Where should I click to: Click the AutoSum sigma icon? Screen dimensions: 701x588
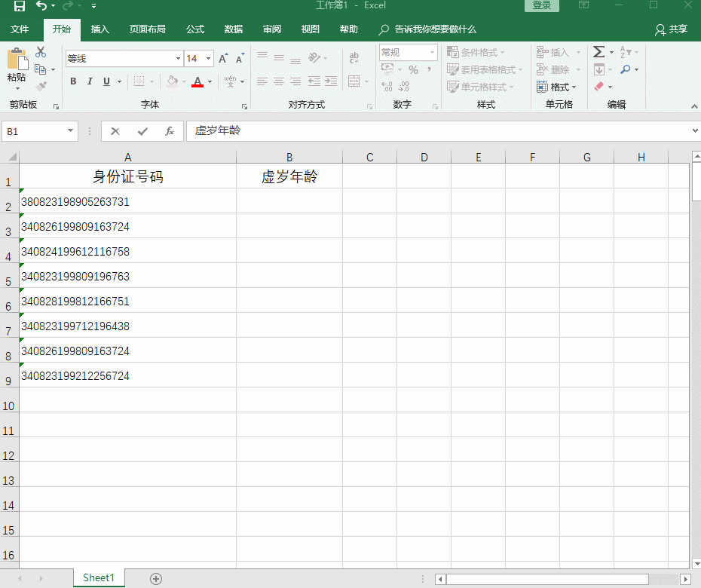pos(598,52)
